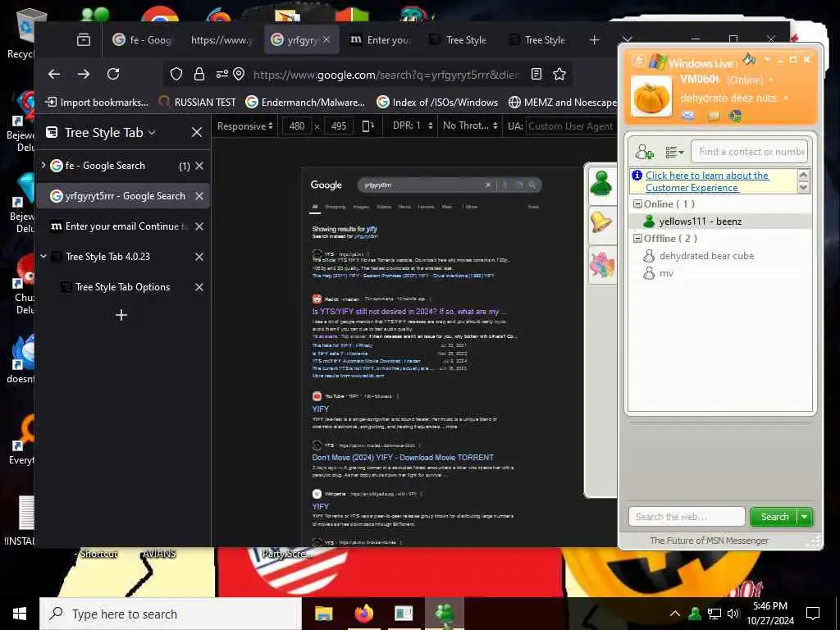Open the Windows Start menu
840x630 pixels.
click(20, 614)
